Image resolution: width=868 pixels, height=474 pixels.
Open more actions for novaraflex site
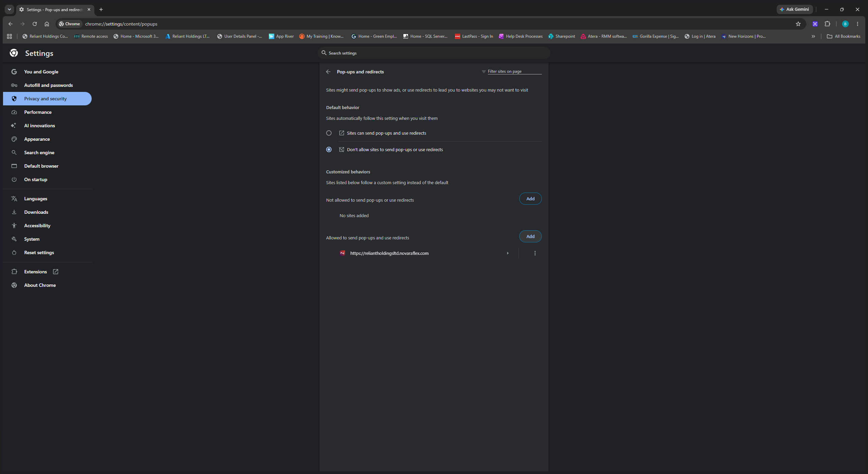pyautogui.click(x=535, y=253)
